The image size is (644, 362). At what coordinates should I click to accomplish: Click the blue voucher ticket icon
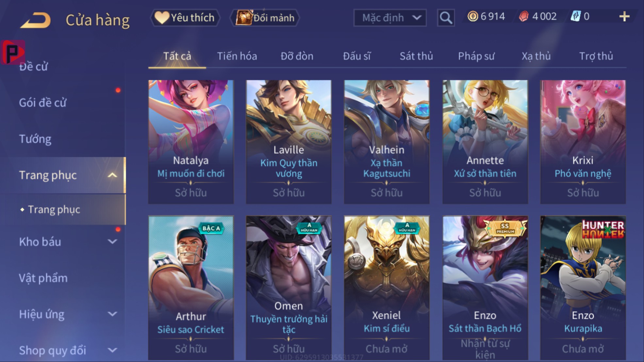(575, 16)
